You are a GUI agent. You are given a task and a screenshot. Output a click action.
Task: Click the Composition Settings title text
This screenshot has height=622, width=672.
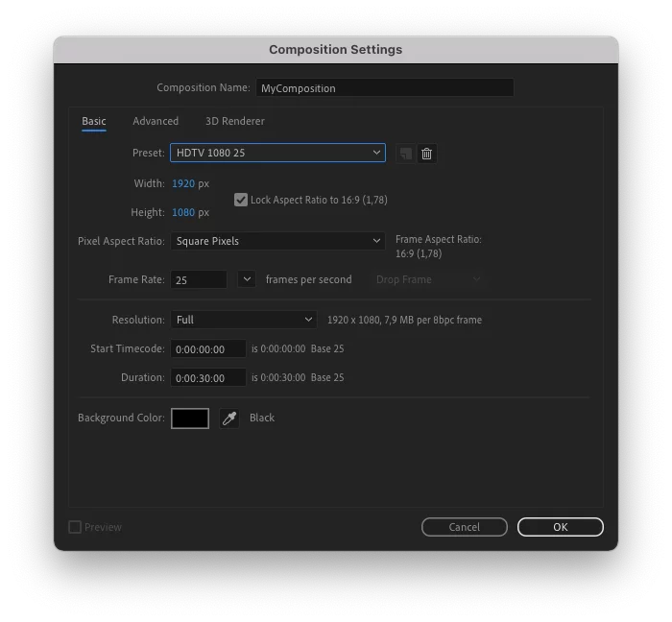click(x=336, y=50)
